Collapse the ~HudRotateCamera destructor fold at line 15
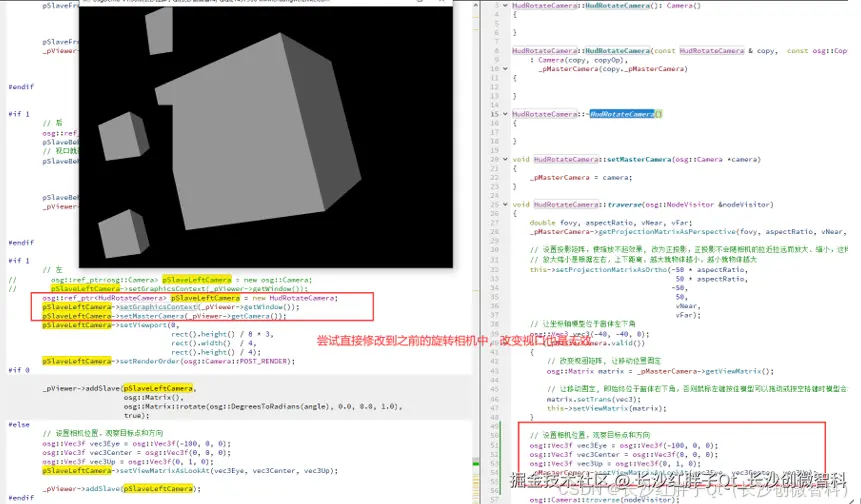Viewport: 861px width, 504px height. 505,114
